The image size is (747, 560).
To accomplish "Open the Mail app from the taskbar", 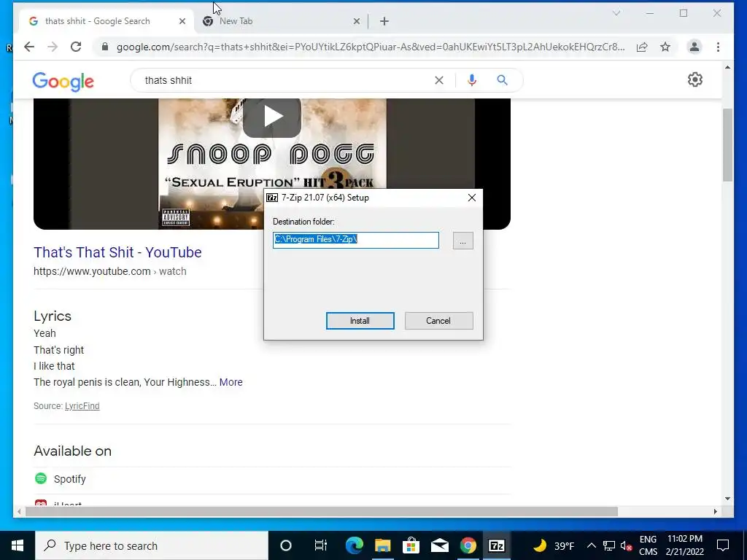I will (x=439, y=545).
